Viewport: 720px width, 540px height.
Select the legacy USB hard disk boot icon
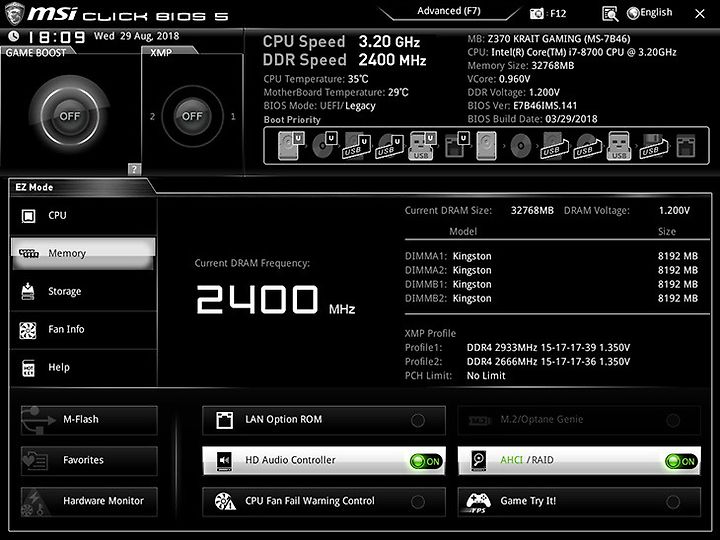(x=555, y=146)
